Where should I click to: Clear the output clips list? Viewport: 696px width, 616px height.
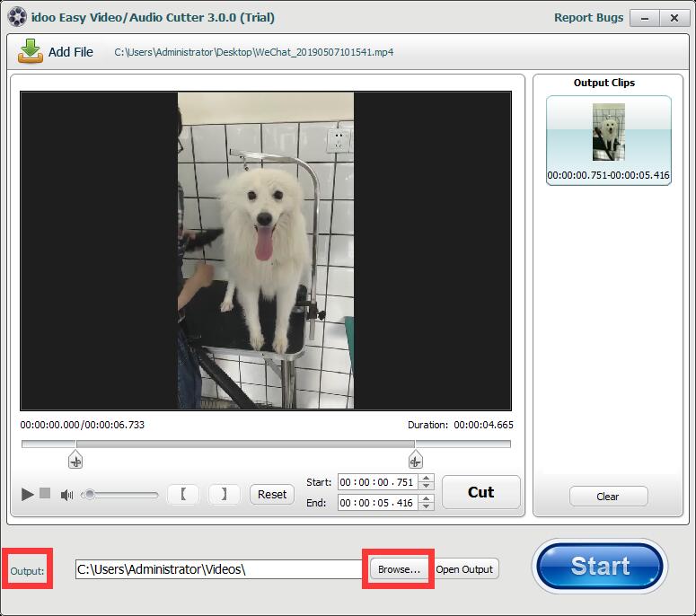point(608,497)
